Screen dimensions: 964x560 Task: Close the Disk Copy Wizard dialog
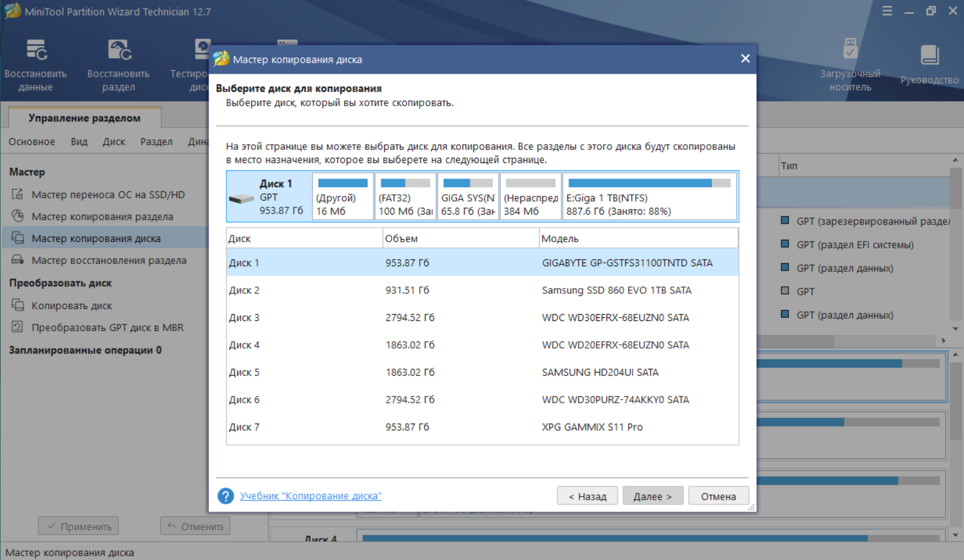[x=745, y=59]
